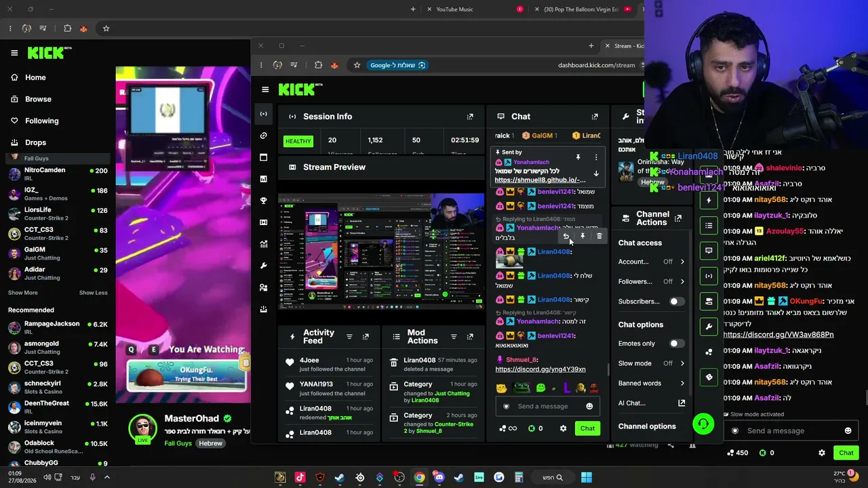Viewport: 868px width, 488px height.
Task: Open the wrench tools widget in side toolbar
Action: point(709,327)
